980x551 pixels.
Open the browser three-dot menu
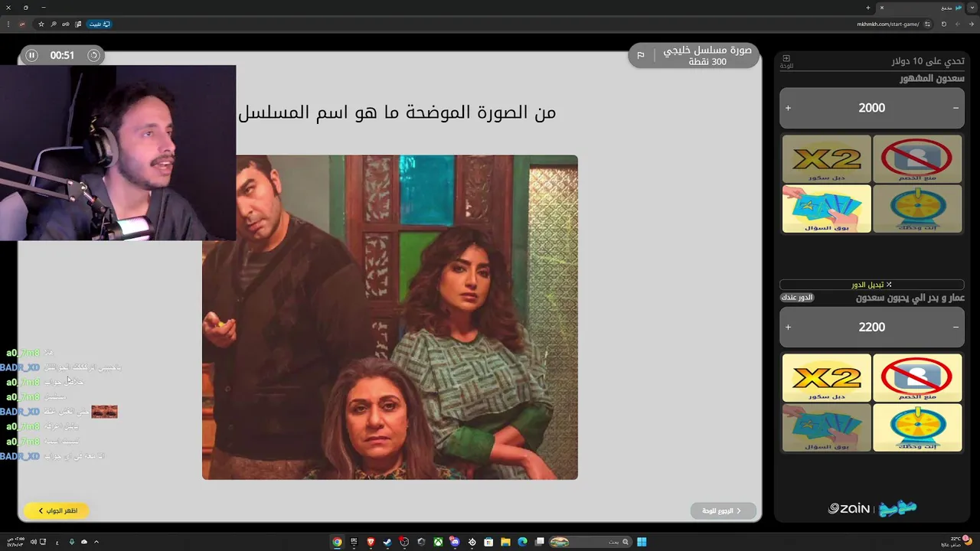8,24
